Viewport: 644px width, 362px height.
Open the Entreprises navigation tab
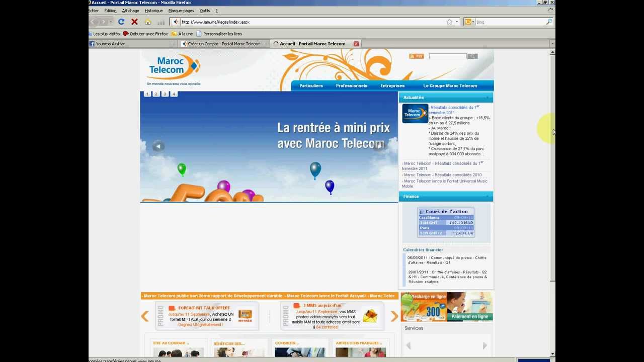click(392, 86)
